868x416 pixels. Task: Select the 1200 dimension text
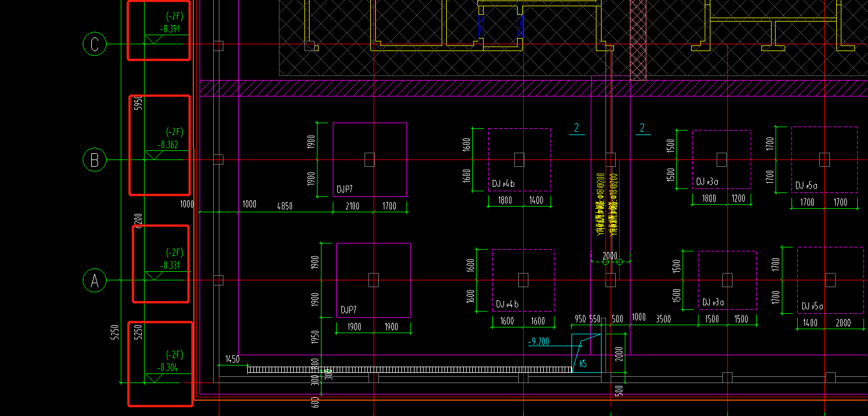pyautogui.click(x=739, y=199)
